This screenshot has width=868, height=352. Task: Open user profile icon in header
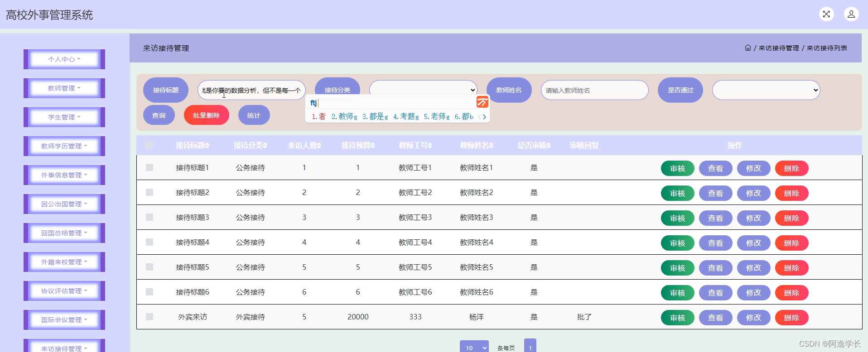pyautogui.click(x=851, y=14)
